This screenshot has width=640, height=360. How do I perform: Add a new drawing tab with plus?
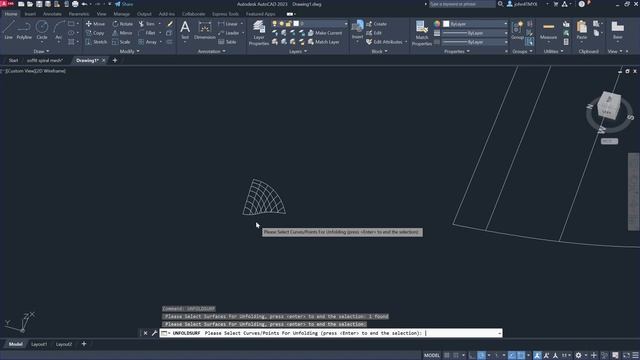[115, 60]
